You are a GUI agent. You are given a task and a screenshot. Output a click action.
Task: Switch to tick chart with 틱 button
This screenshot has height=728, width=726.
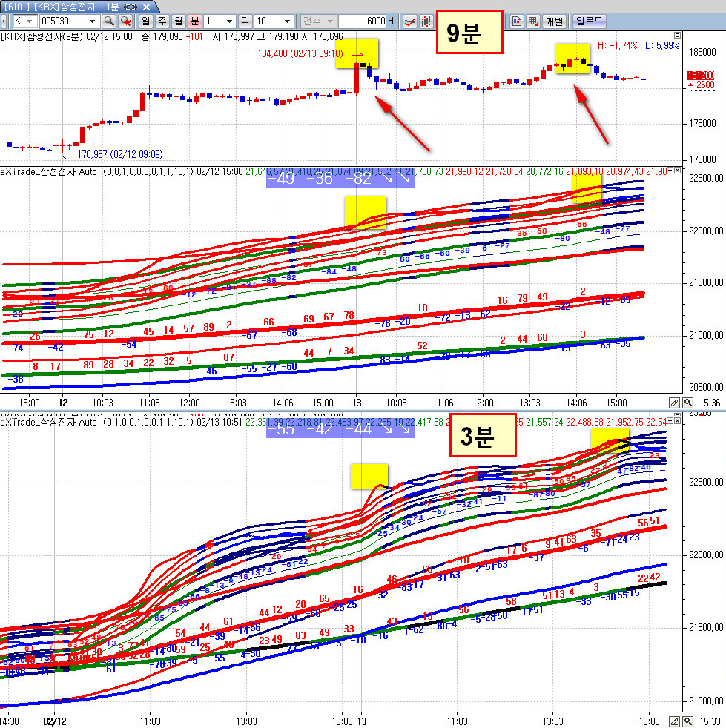pyautogui.click(x=245, y=21)
